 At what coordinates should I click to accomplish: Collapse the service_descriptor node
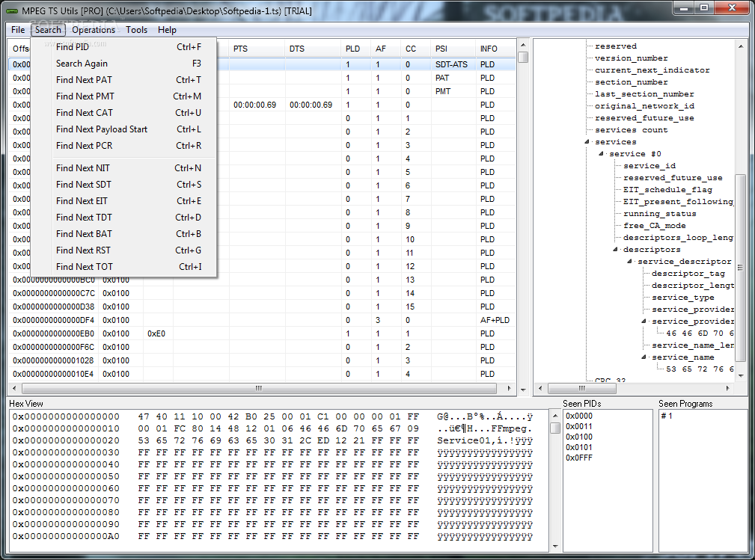pyautogui.click(x=629, y=262)
